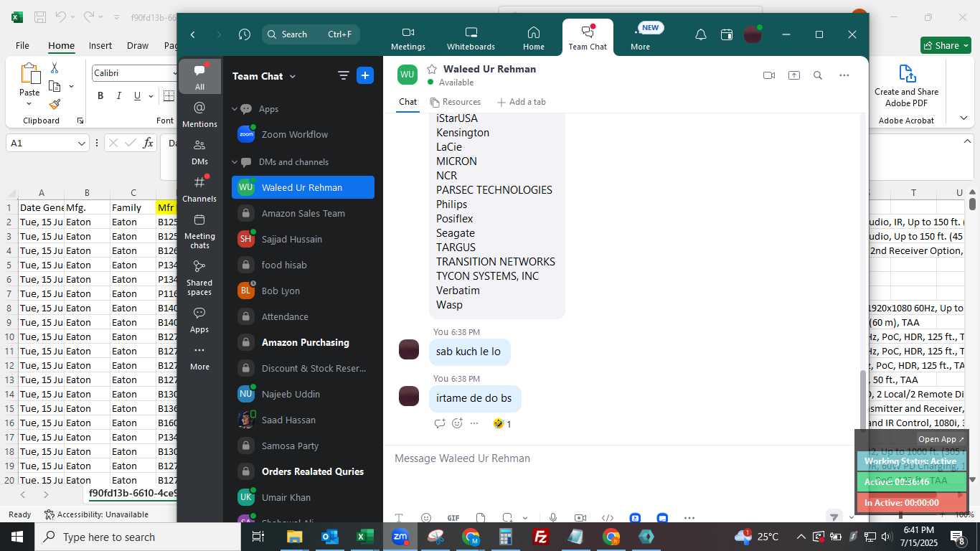Open Outlook from Windows taskbar
Viewport: 980px width, 551px height.
point(330,537)
